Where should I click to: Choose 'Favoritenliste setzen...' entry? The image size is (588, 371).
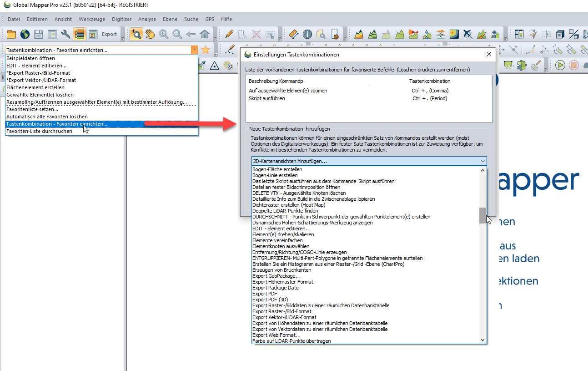[x=101, y=109]
